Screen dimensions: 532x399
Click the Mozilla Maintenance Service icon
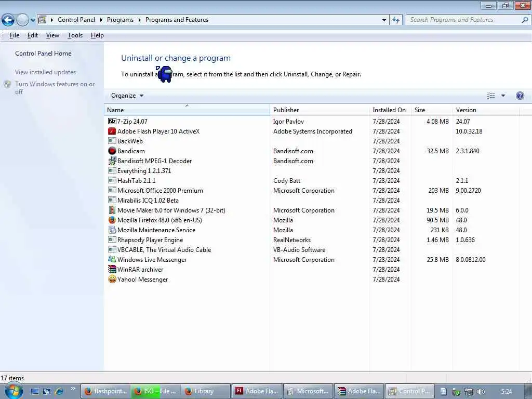pyautogui.click(x=112, y=230)
